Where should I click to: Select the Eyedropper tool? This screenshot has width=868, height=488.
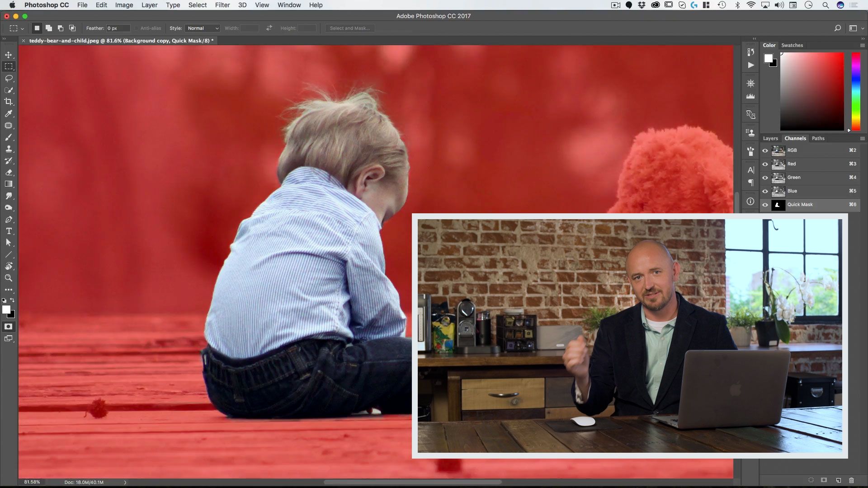point(9,114)
